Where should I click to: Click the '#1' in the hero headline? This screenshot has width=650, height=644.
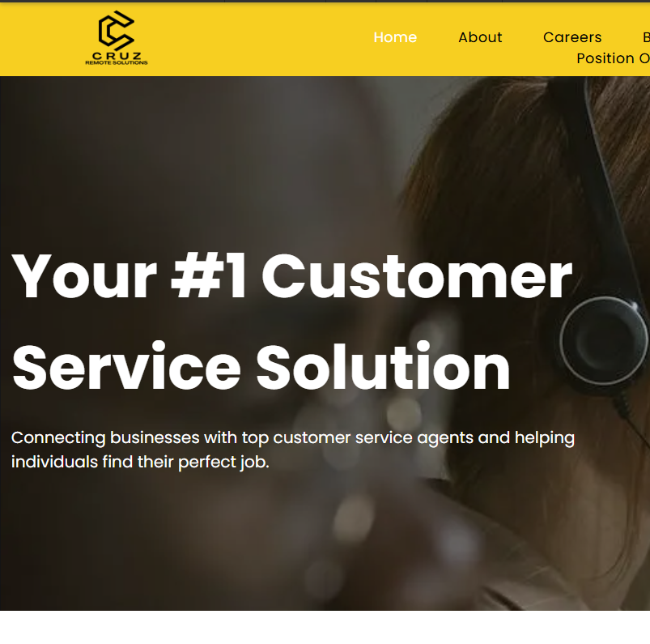[209, 276]
